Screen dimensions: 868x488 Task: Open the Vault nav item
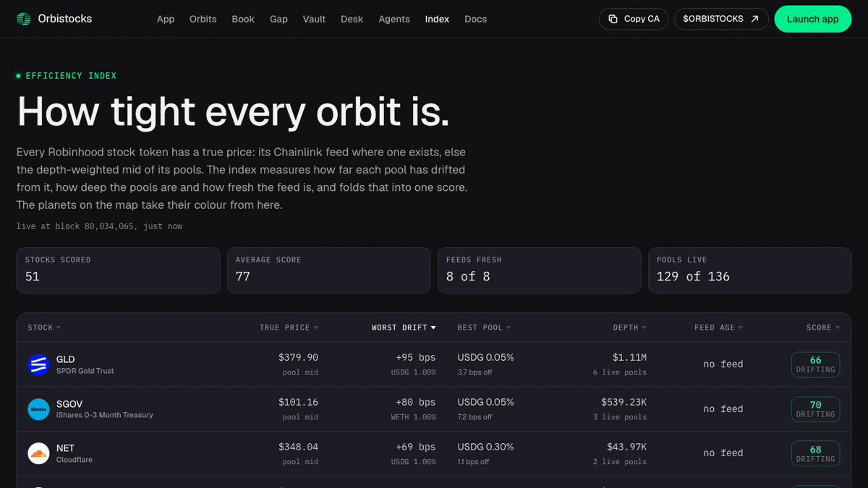coord(315,19)
